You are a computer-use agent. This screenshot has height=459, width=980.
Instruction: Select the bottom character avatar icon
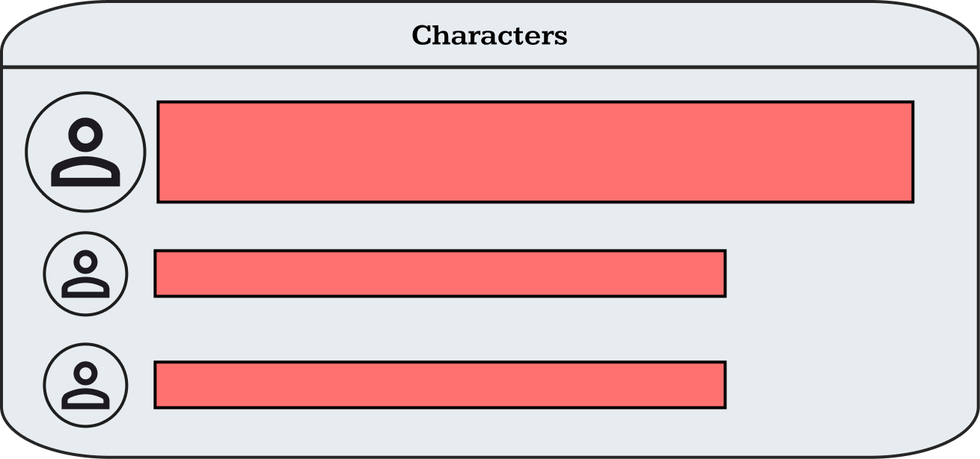coord(85,385)
